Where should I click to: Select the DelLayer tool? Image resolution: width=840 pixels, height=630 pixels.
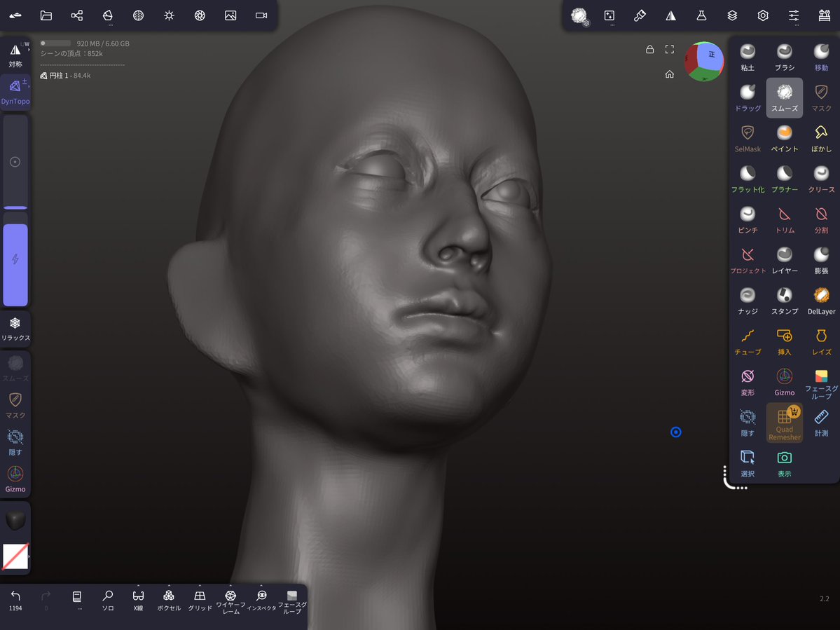click(821, 301)
